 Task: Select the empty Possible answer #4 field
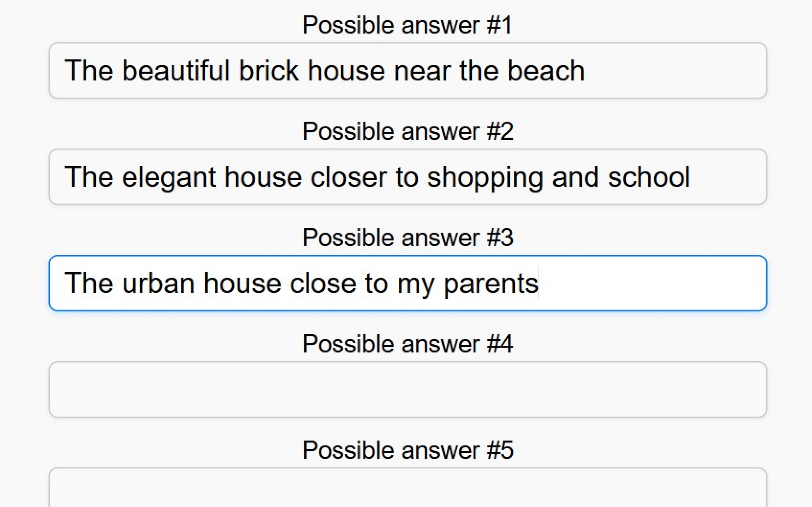(408, 389)
